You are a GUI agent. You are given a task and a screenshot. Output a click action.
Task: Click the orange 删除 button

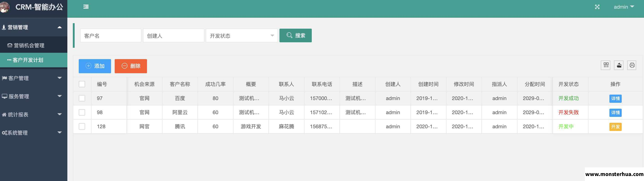(131, 66)
